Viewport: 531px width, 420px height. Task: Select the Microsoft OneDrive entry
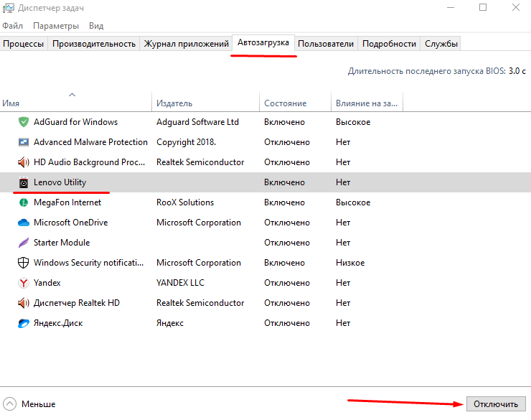tap(70, 223)
